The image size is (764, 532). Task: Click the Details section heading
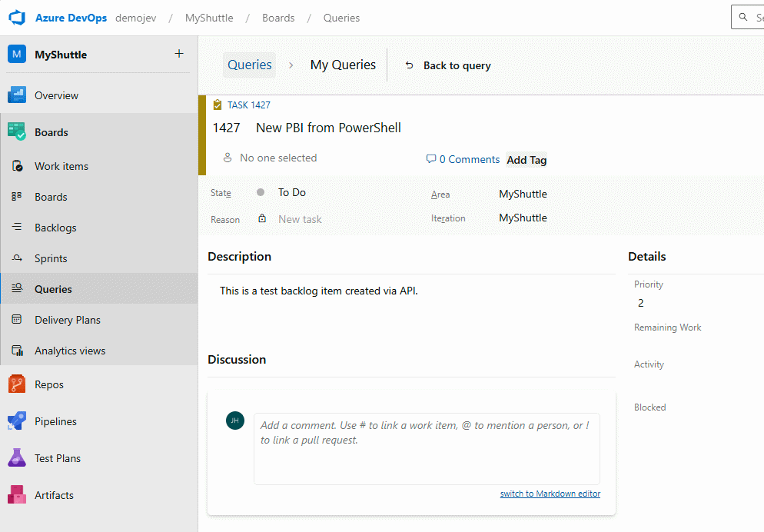tap(646, 256)
